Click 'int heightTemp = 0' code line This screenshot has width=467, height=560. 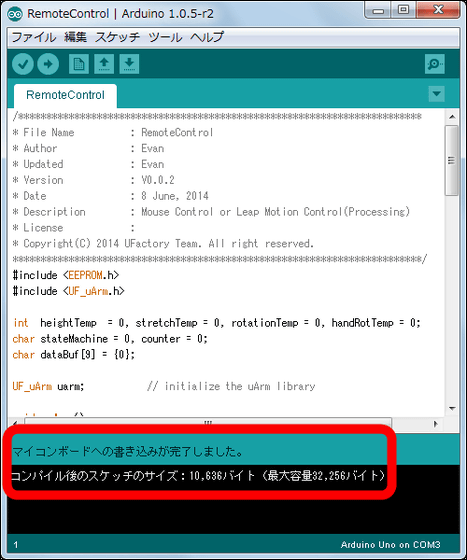[x=217, y=323]
